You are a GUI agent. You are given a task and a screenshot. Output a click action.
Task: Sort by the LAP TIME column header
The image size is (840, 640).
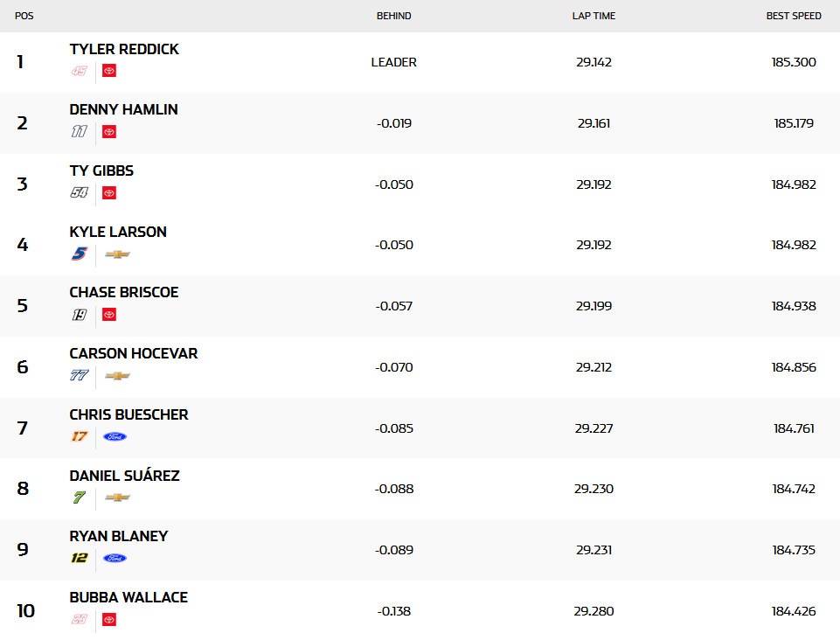click(x=594, y=16)
